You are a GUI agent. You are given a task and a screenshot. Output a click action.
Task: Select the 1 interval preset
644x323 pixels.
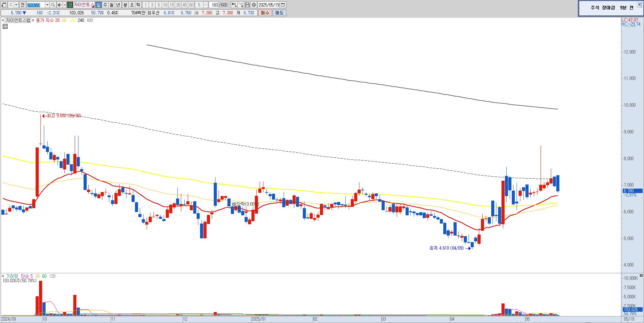146,5
